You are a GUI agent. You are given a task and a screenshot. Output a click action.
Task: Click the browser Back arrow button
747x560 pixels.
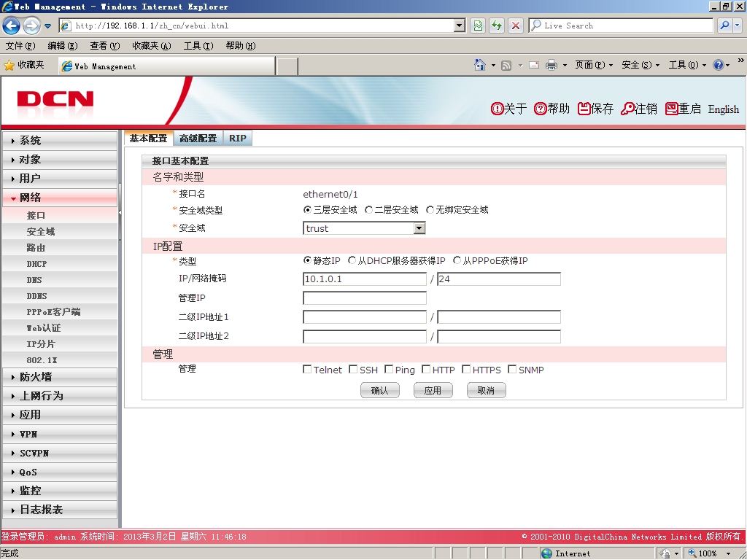(x=12, y=26)
